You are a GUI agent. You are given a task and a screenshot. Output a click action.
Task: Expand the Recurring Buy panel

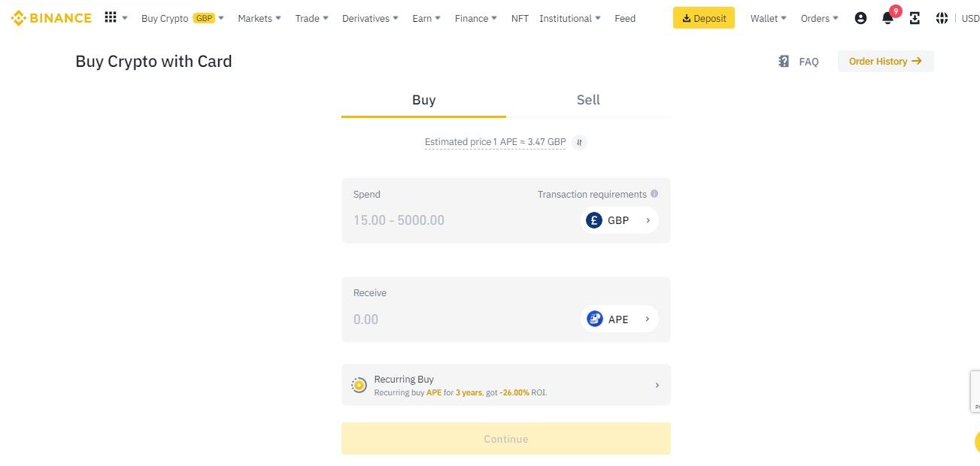pos(506,385)
